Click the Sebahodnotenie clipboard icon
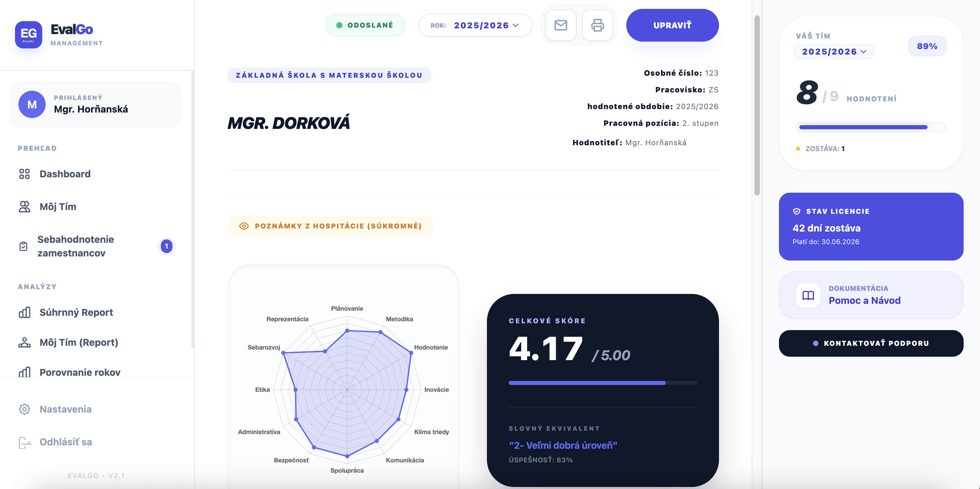This screenshot has height=489, width=980. 24,247
